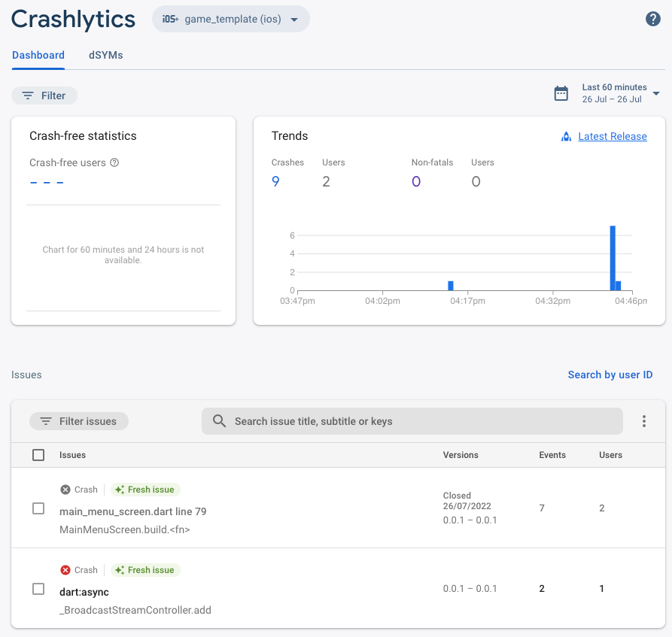Click the sparkle icon on main_menu_screen's Fresh issue badge
Image resolution: width=672 pixels, height=637 pixels.
tap(120, 490)
